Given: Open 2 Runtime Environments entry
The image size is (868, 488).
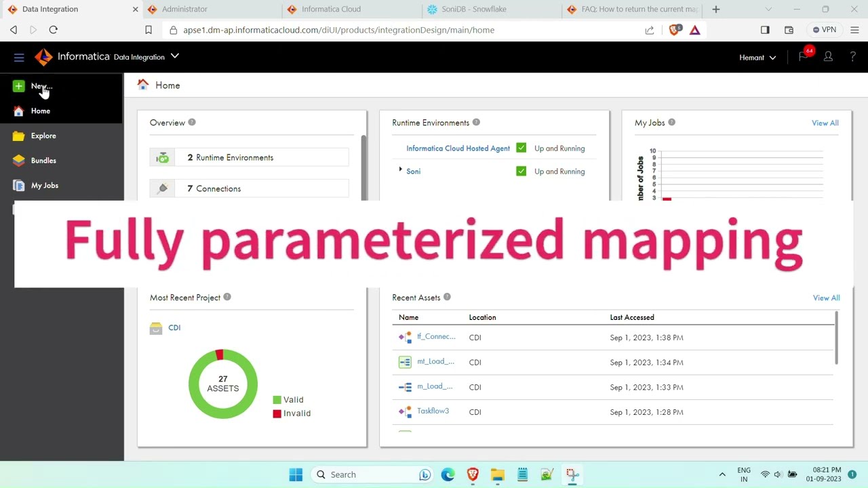Looking at the screenshot, I should pyautogui.click(x=250, y=157).
